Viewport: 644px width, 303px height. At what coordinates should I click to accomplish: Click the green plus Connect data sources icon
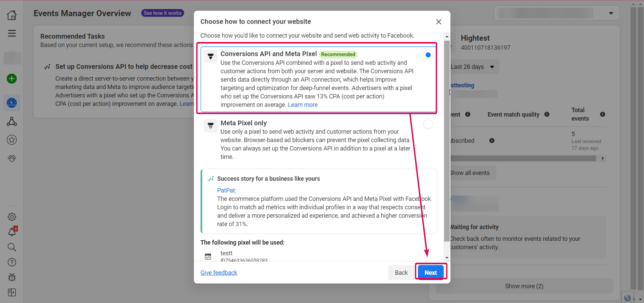click(x=12, y=79)
